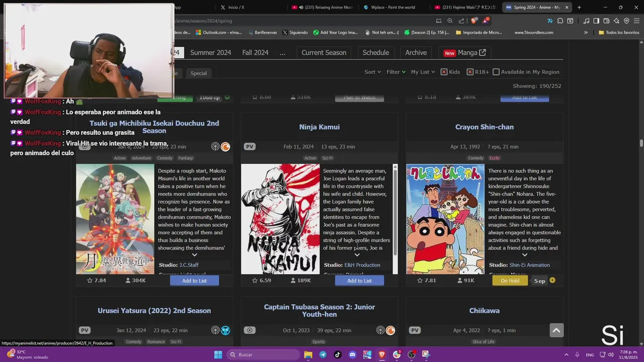This screenshot has width=644, height=362.
Task: Go to Summer 2024 season
Action: (x=211, y=53)
